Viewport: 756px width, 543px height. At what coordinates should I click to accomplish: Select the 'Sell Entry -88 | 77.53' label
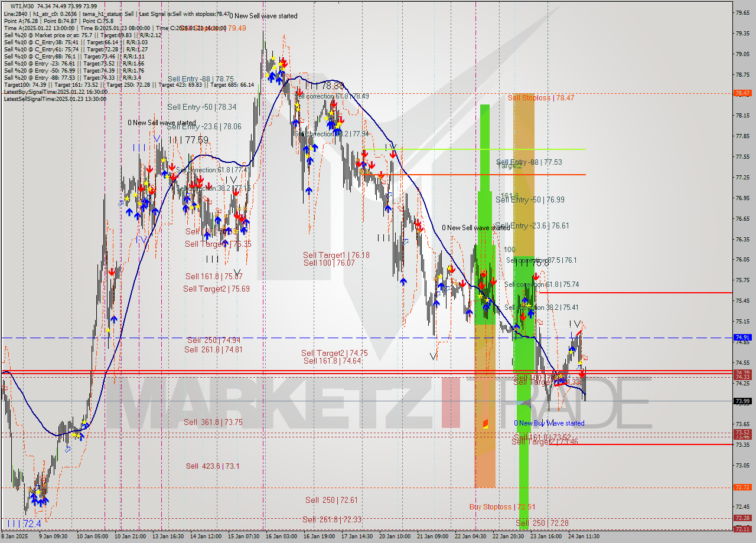pyautogui.click(x=529, y=162)
